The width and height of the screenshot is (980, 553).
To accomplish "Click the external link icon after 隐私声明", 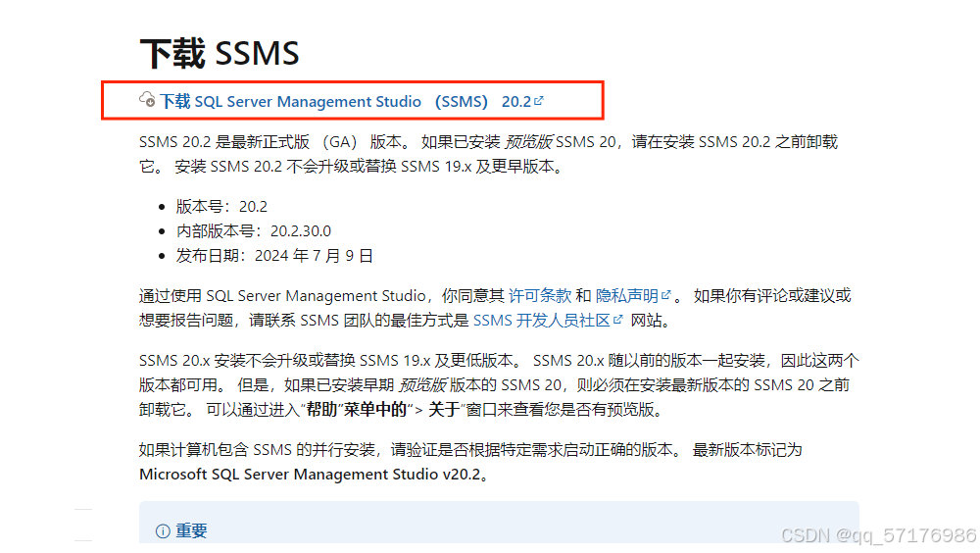I will click(666, 294).
